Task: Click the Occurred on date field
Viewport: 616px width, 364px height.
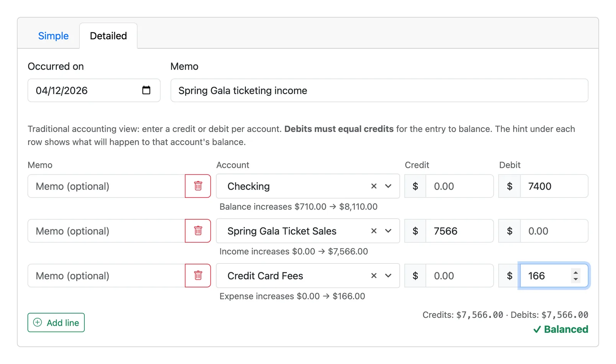Action: (x=94, y=90)
